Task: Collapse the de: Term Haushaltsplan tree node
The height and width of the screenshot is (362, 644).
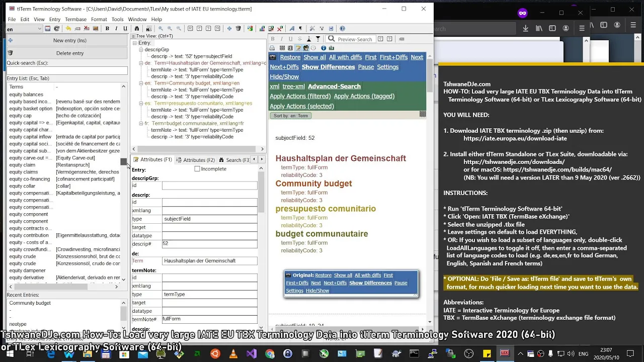Action: pos(141,63)
